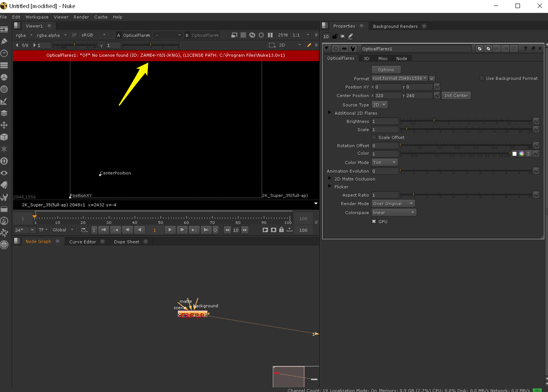Open the Filter nodes toolbar menu

tap(4, 89)
